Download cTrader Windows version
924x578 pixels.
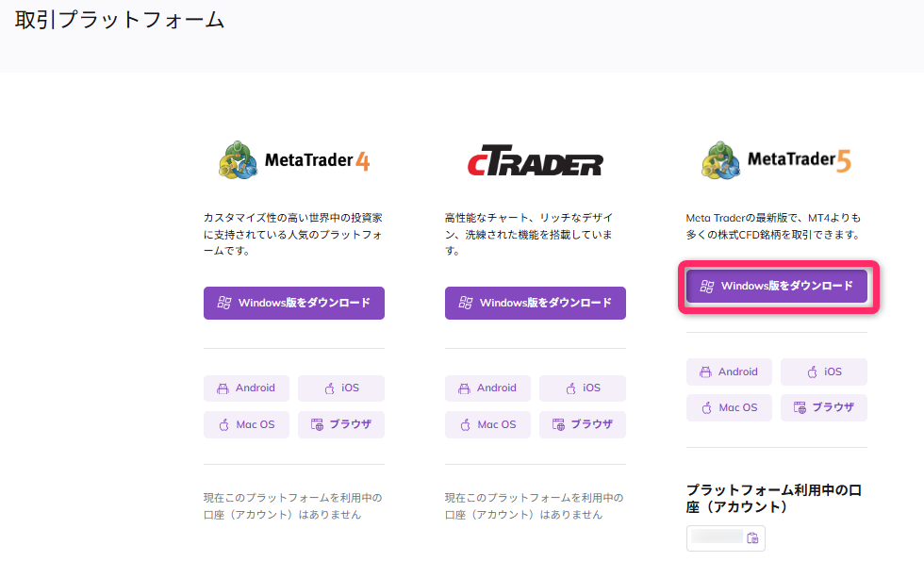pyautogui.click(x=535, y=303)
